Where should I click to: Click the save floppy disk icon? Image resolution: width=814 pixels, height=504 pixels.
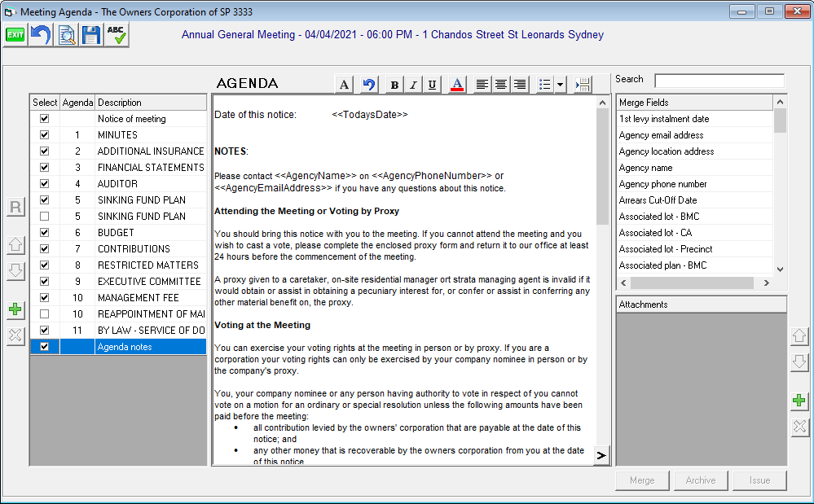click(x=90, y=34)
